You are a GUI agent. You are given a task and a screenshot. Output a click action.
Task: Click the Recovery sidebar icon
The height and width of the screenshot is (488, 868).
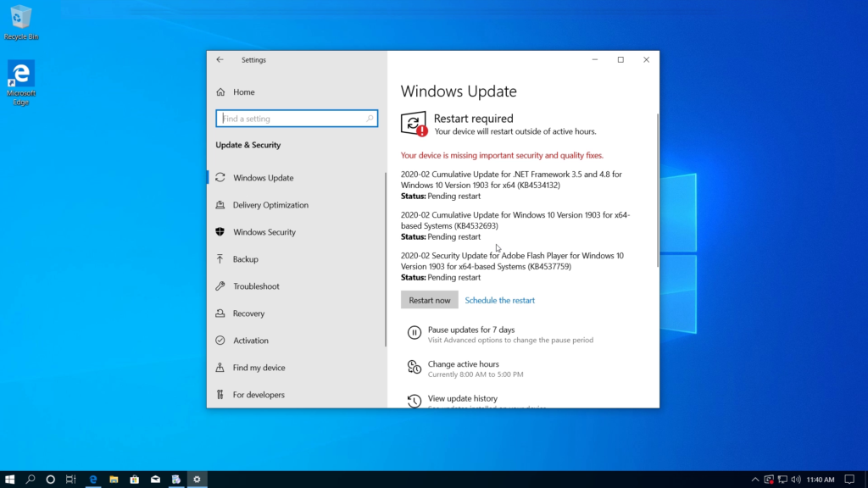[x=220, y=313]
